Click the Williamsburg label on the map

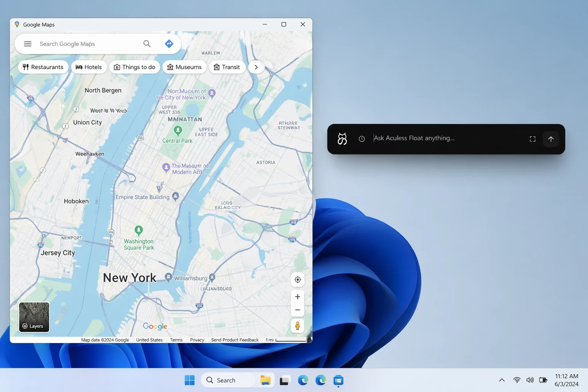pos(191,278)
